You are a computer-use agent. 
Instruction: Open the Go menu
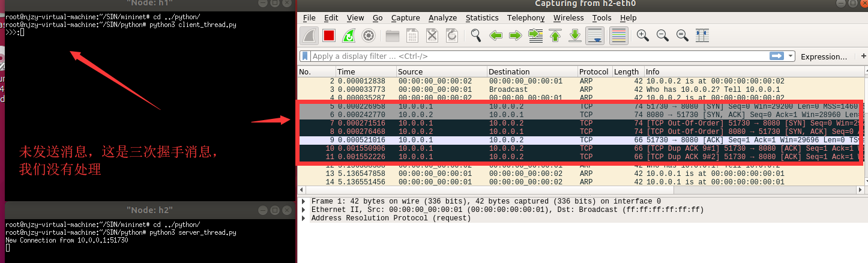coord(378,18)
